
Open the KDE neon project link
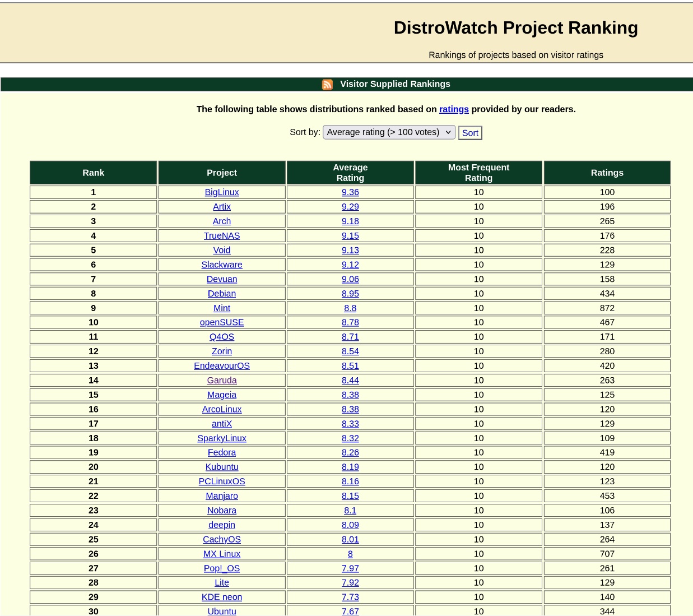coord(222,598)
